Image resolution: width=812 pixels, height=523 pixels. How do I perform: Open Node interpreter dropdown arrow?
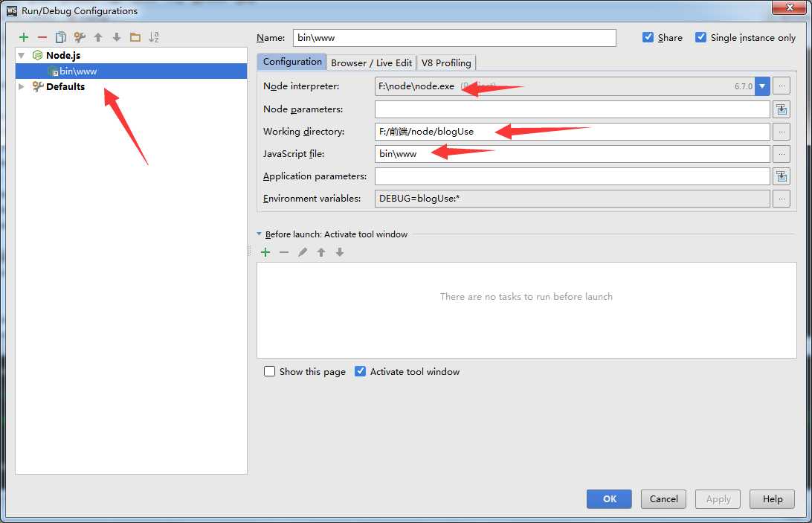(x=762, y=86)
